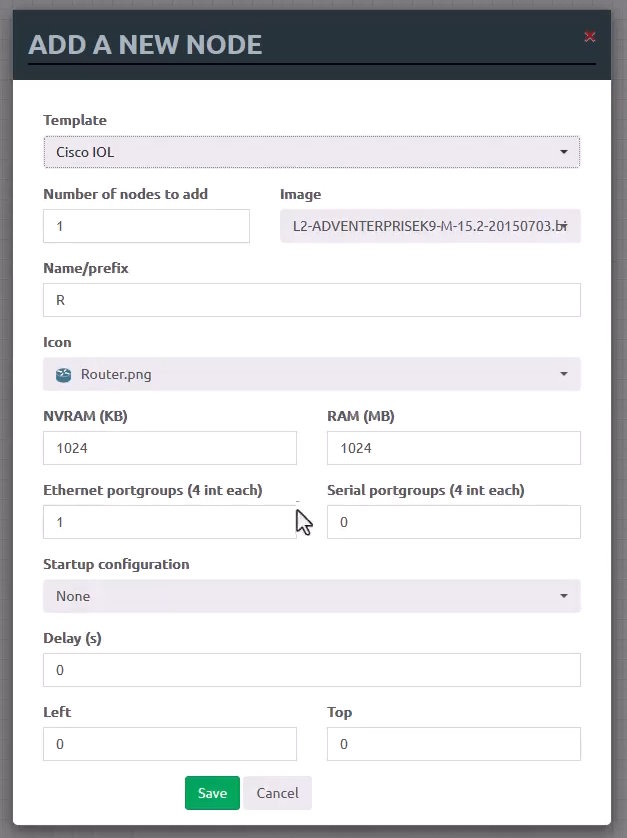Close the Add a New Node dialog

(590, 37)
